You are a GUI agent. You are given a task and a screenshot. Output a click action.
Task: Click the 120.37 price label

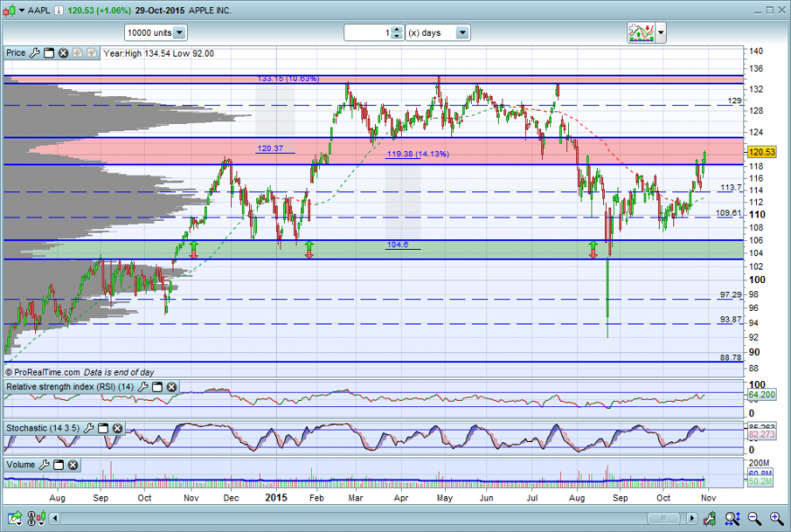tap(271, 148)
